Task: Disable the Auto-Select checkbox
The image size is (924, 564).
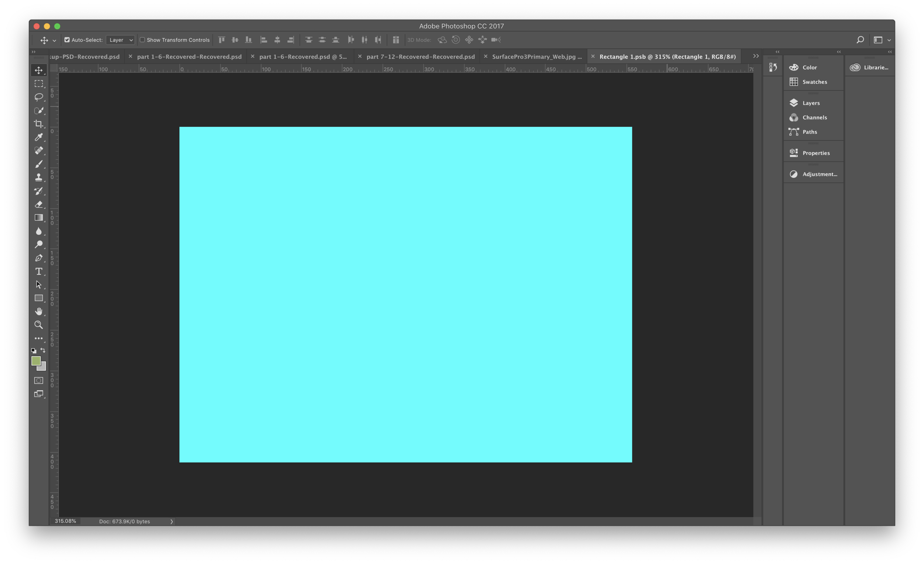Action: point(67,40)
